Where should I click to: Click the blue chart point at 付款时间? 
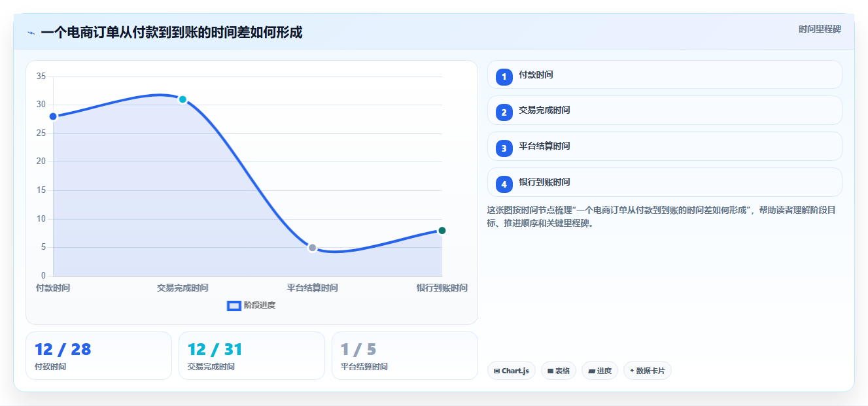coord(53,116)
